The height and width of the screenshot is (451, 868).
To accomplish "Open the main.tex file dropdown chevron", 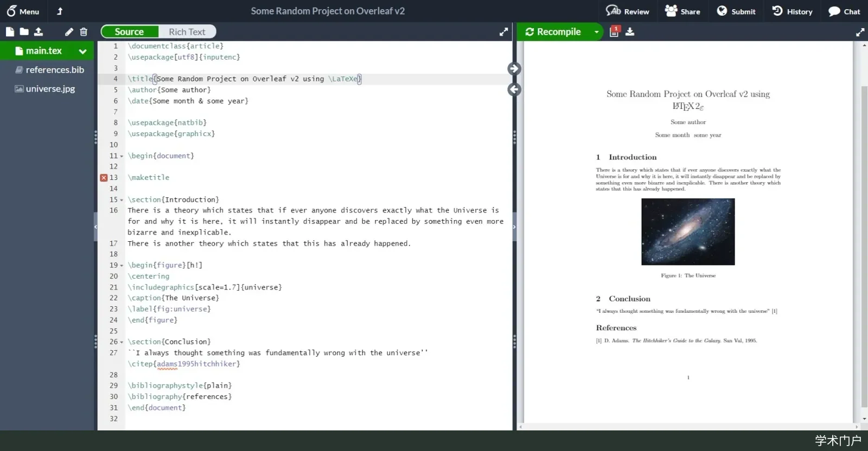I will (82, 51).
